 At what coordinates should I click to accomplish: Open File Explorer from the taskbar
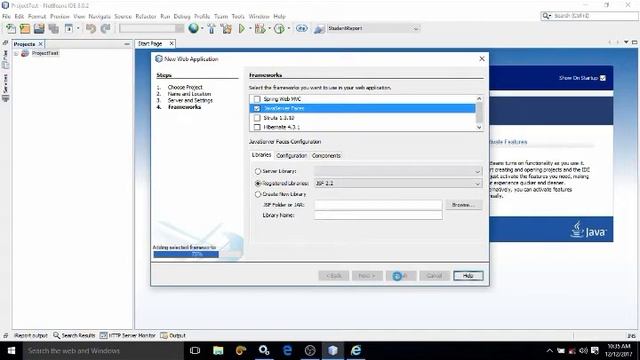click(x=218, y=351)
